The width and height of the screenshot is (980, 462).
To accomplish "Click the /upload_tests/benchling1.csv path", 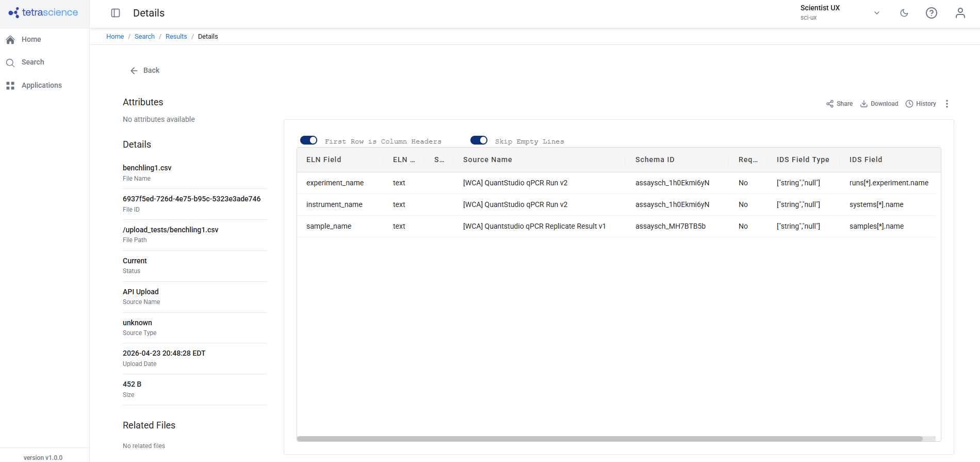I will point(171,230).
